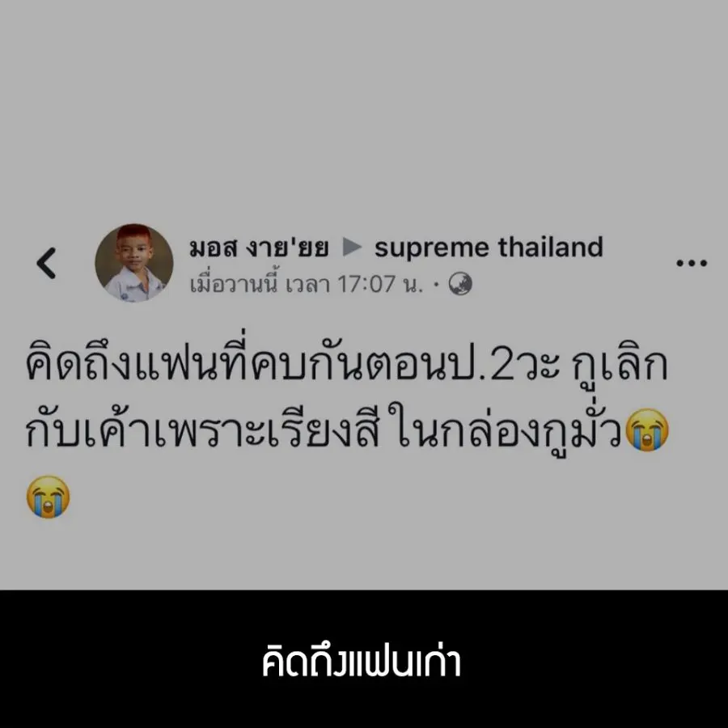The height and width of the screenshot is (728, 728).
Task: Click the 17:07 time in the timestamp
Action: coord(366,284)
